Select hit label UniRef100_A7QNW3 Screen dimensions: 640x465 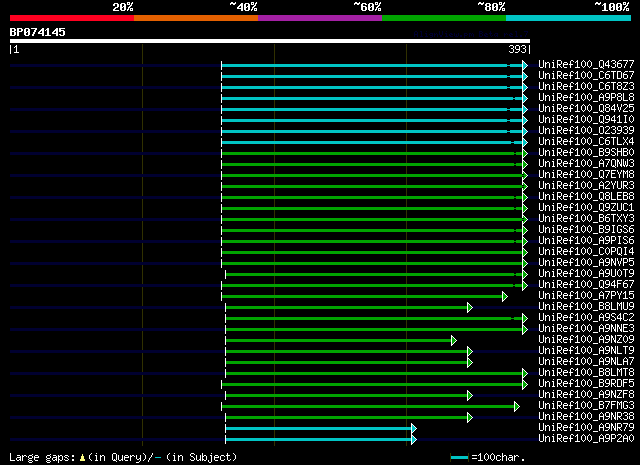click(586, 164)
